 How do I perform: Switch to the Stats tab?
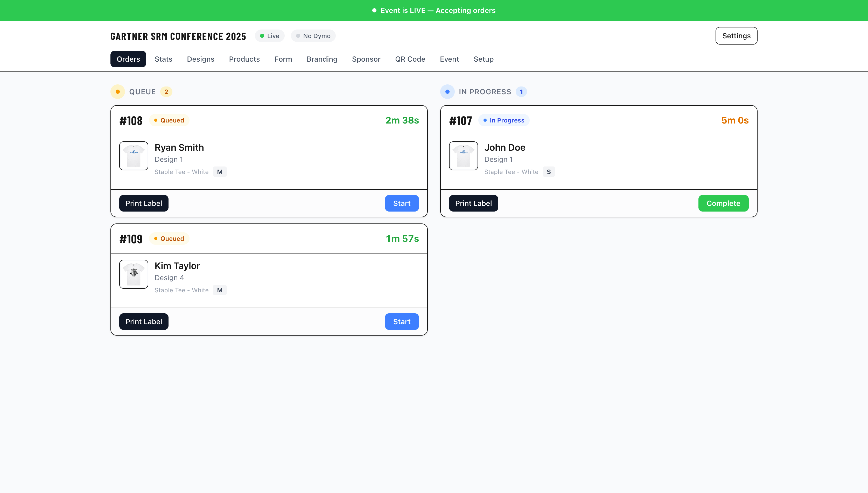pos(163,59)
